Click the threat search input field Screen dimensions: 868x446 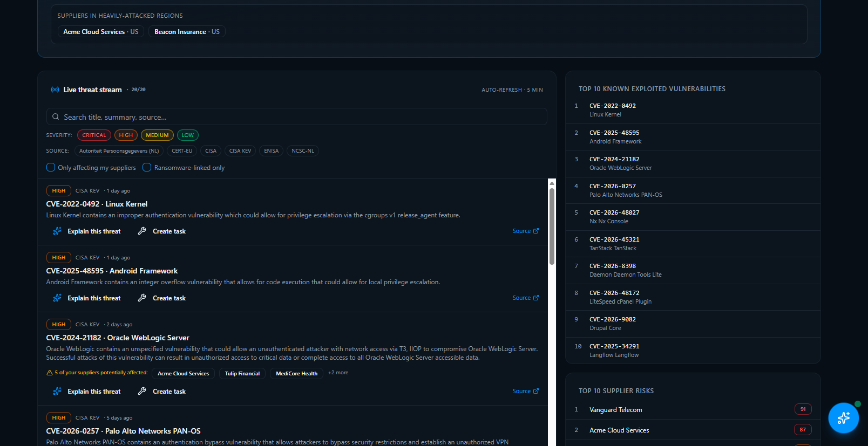(297, 116)
